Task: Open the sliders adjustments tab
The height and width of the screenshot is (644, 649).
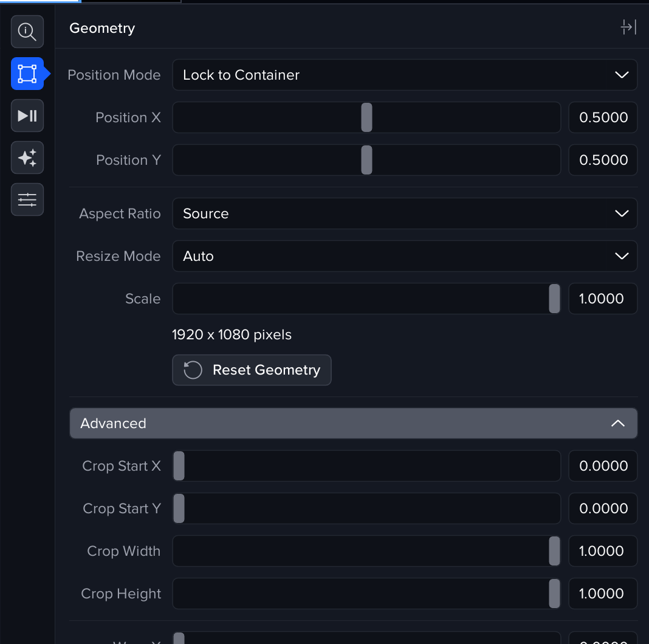Action: (x=27, y=199)
